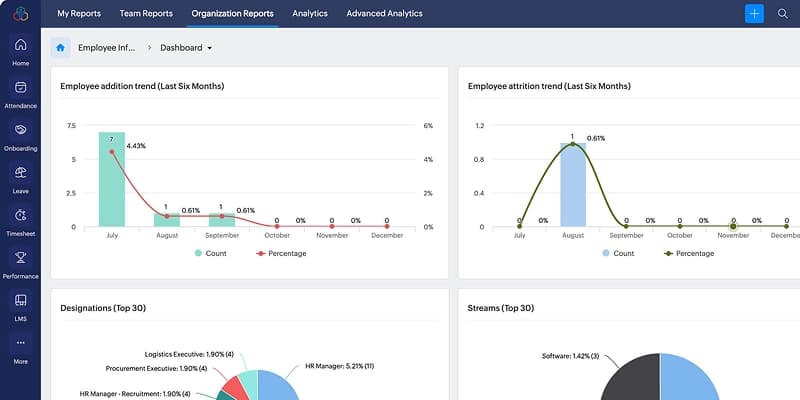Click the September bar in addition trend

click(222, 220)
